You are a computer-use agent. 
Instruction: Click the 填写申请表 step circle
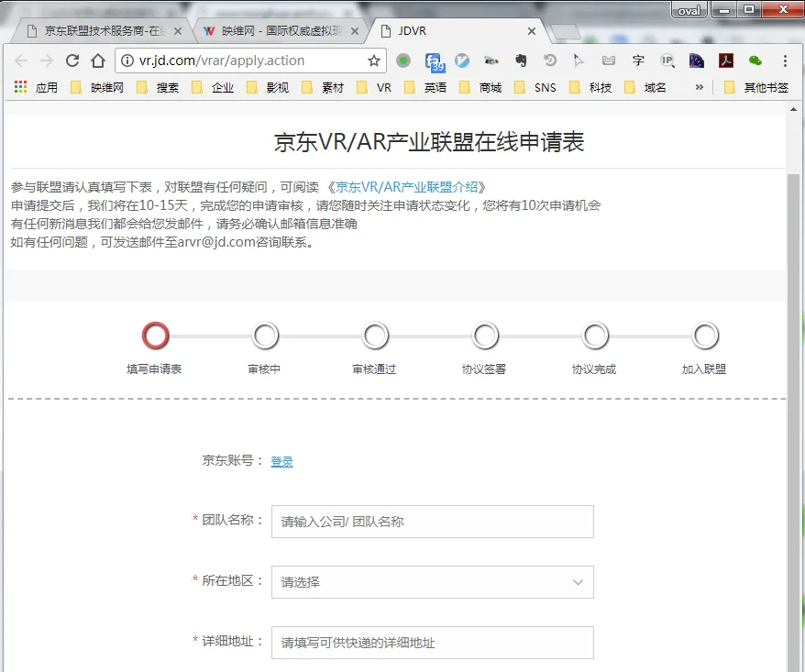(x=155, y=336)
